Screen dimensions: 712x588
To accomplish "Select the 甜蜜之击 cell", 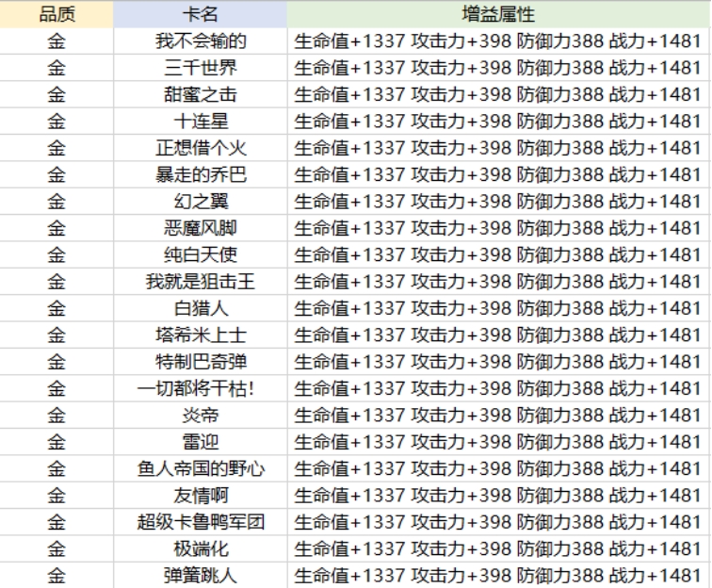I will (x=201, y=95).
